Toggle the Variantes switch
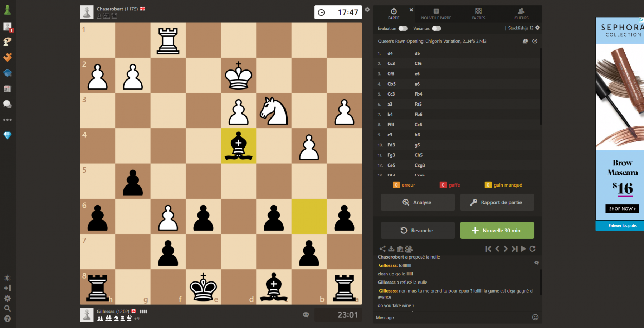 tap(436, 28)
